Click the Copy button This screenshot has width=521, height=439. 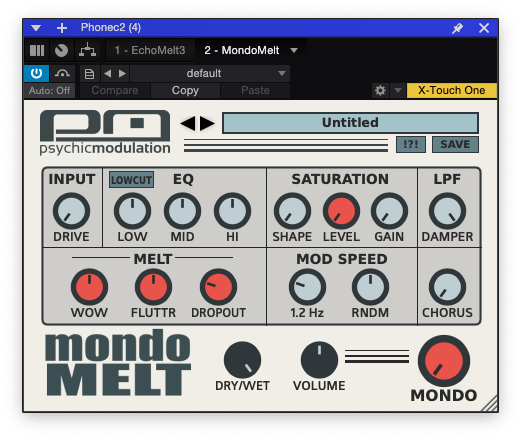tap(185, 91)
